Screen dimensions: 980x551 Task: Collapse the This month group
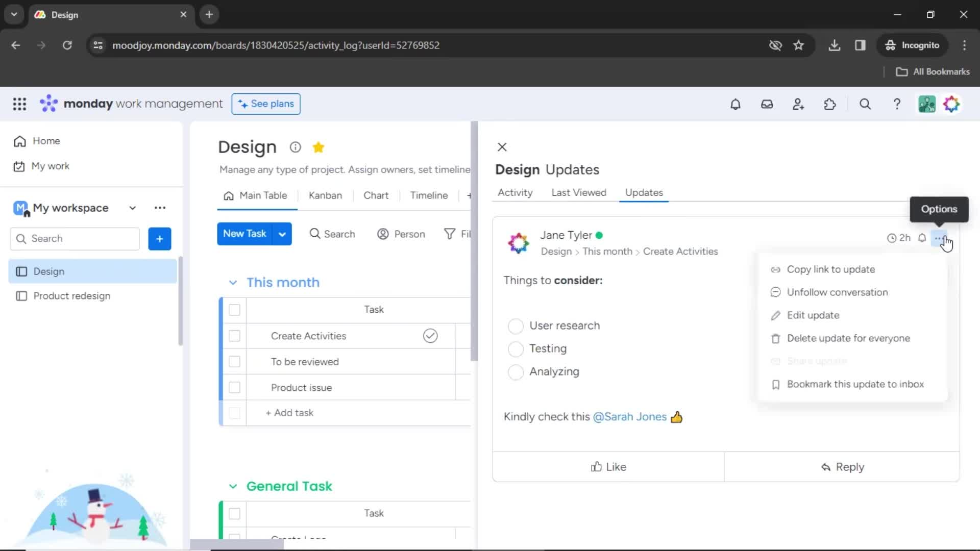pyautogui.click(x=233, y=283)
